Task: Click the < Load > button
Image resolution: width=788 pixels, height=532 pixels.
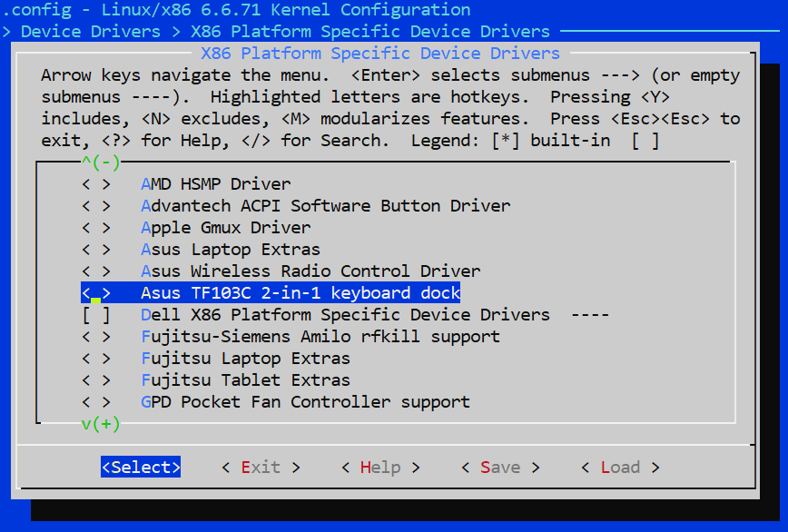Action: pos(619,468)
